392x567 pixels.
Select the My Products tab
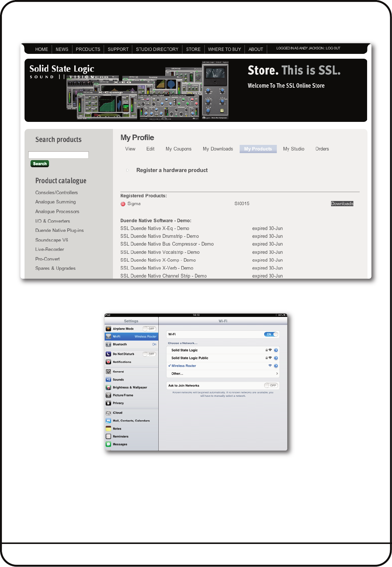pyautogui.click(x=258, y=149)
